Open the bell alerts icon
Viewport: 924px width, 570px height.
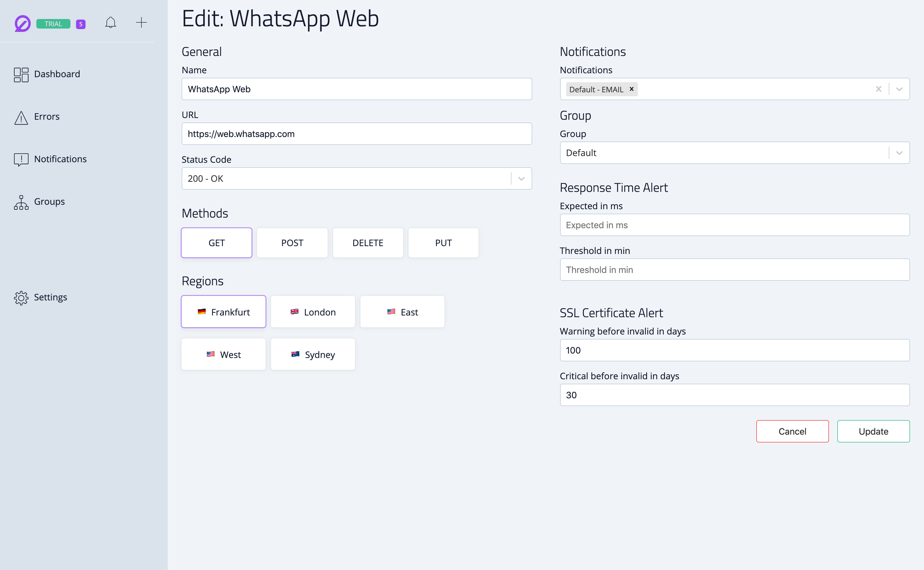110,23
